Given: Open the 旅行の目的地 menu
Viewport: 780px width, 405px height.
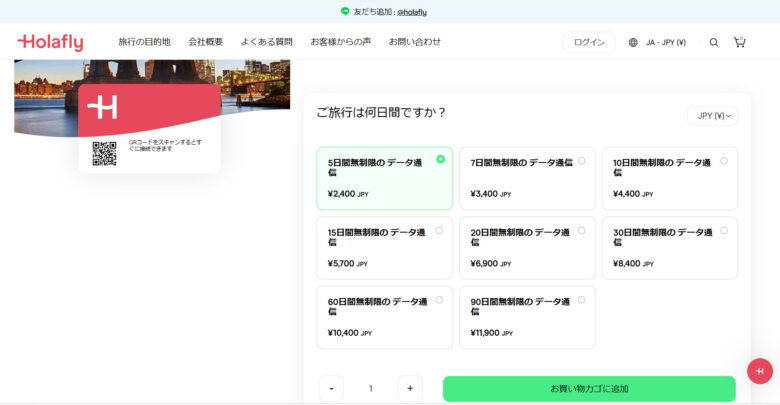Looking at the screenshot, I should tap(144, 42).
